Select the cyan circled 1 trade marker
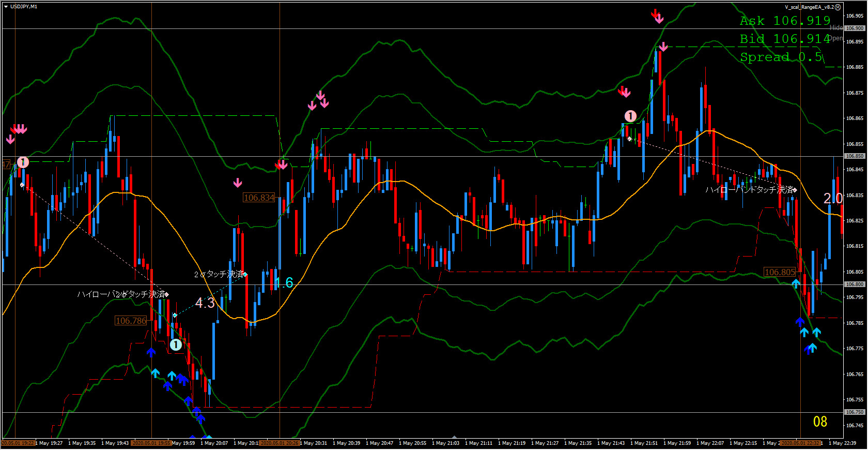Image resolution: width=868 pixels, height=450 pixels. pos(176,344)
